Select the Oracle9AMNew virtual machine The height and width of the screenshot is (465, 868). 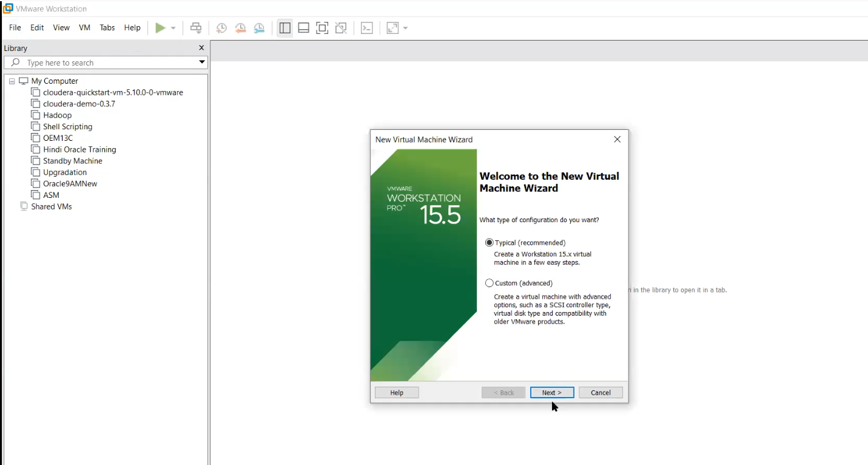pos(70,184)
